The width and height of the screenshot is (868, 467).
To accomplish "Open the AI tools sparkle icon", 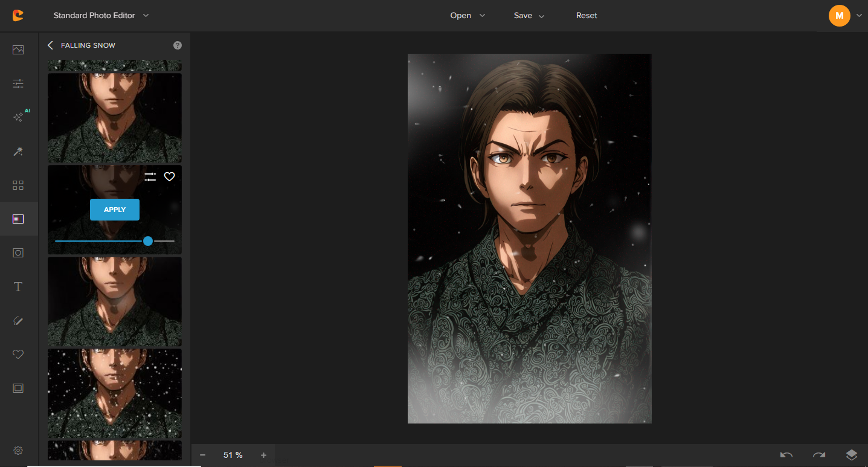I will [18, 117].
